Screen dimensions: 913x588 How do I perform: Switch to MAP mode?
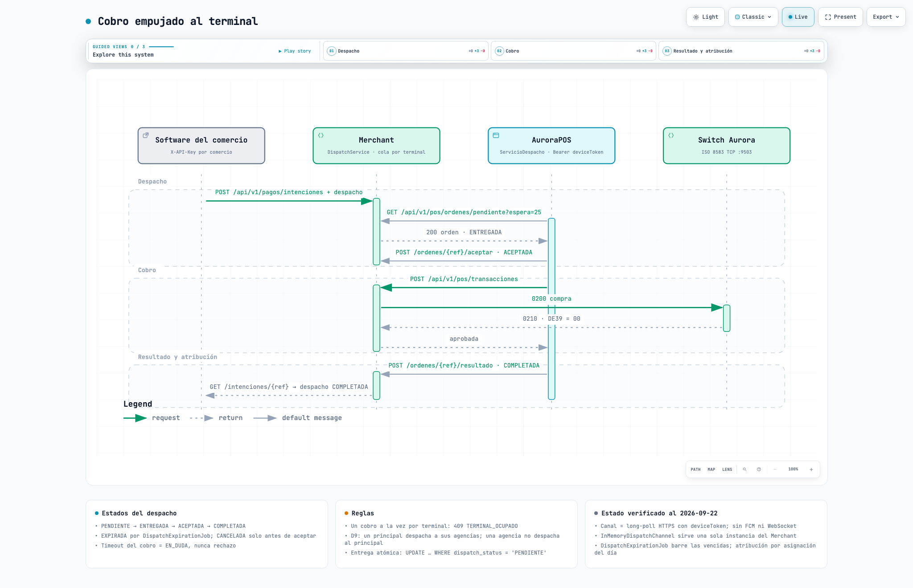click(711, 470)
